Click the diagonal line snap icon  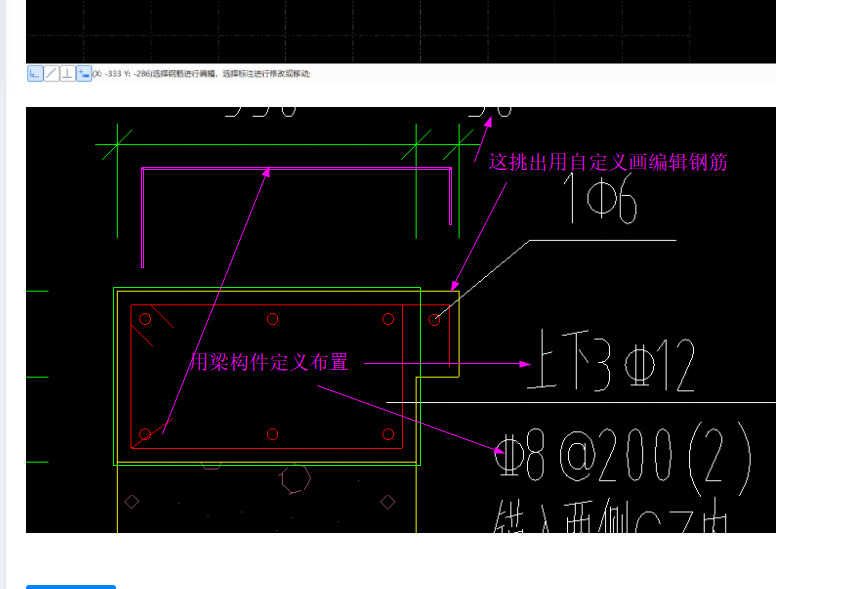pos(51,73)
